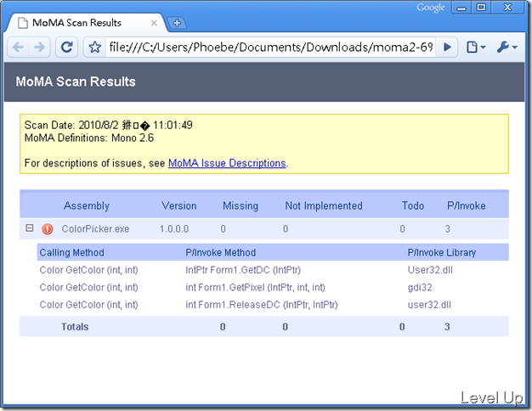
Task: Select the MoMA Scan Results tab
Action: pyautogui.click(x=87, y=23)
